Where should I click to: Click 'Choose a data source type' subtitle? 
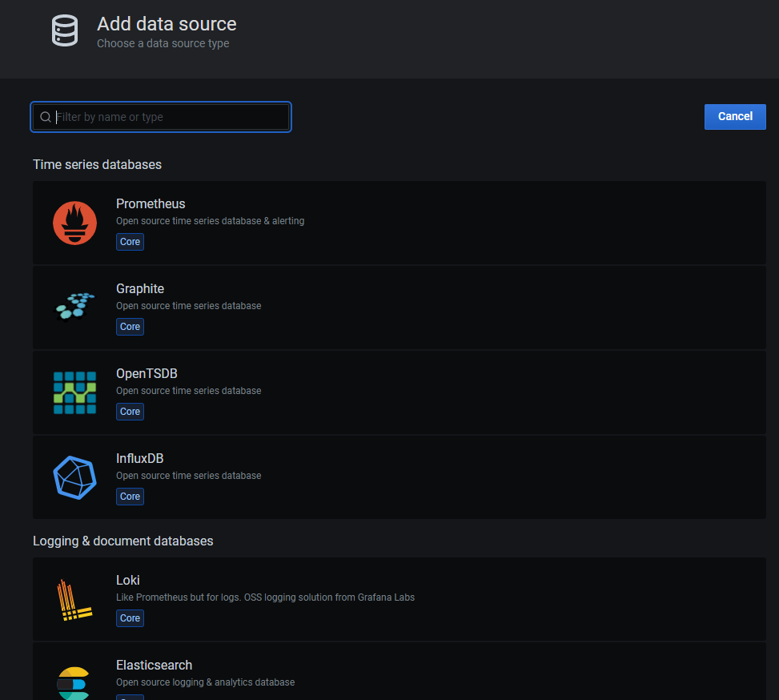tap(163, 44)
